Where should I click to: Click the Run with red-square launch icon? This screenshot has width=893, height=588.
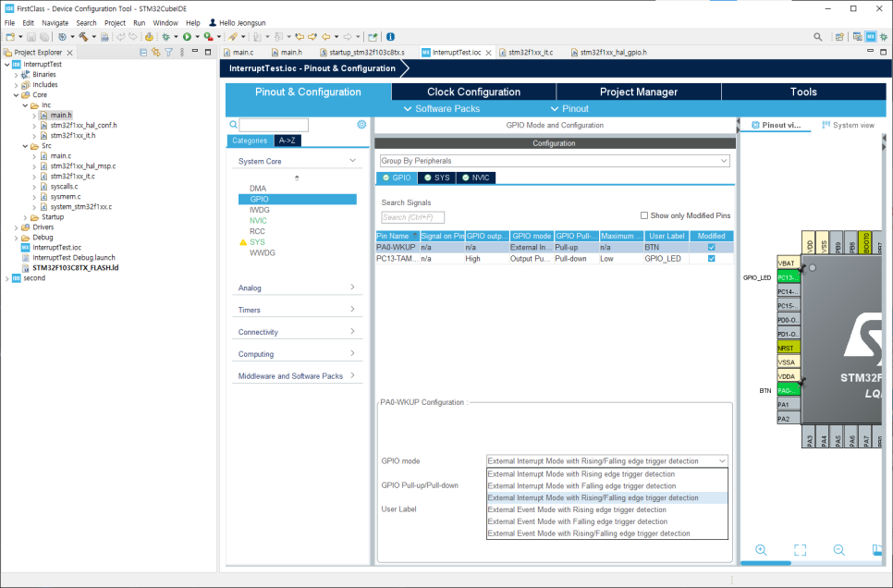point(208,37)
